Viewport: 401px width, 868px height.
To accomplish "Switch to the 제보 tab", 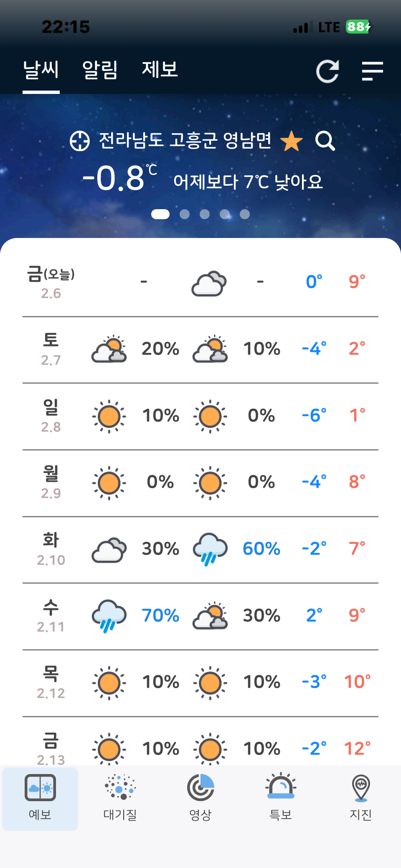I will (x=160, y=70).
